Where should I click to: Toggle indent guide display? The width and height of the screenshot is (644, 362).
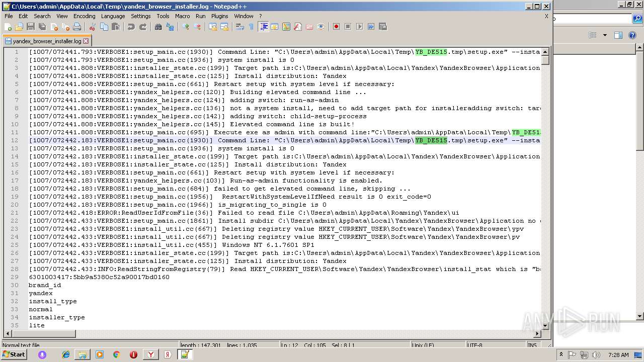(x=263, y=27)
